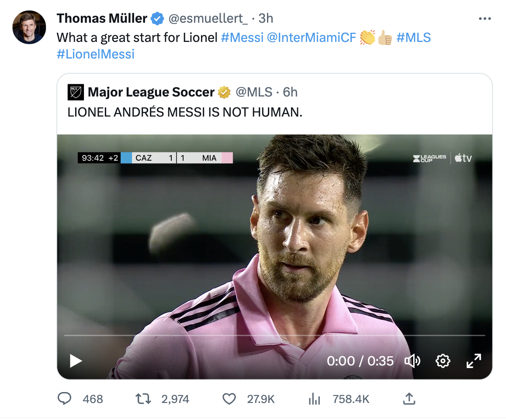Click the Thomas Müller display name
The width and height of the screenshot is (506, 420).
[x=102, y=18]
